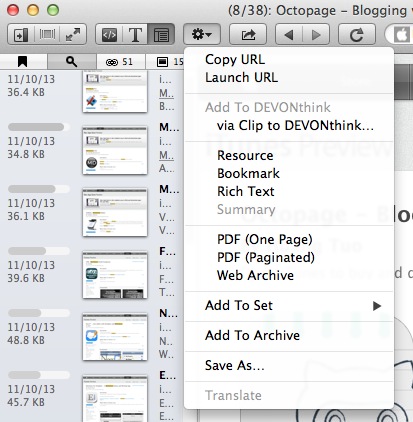The height and width of the screenshot is (422, 413).
Task: Click the filmstrip view icon
Action: 47,34
